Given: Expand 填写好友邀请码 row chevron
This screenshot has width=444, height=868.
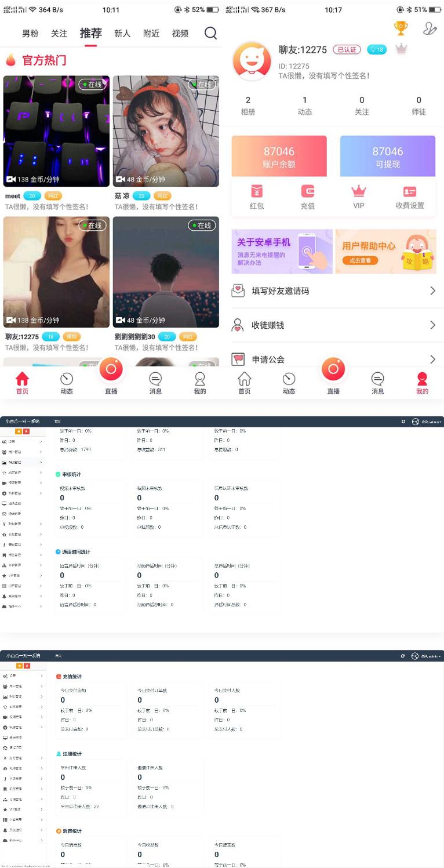Looking at the screenshot, I should 432,291.
